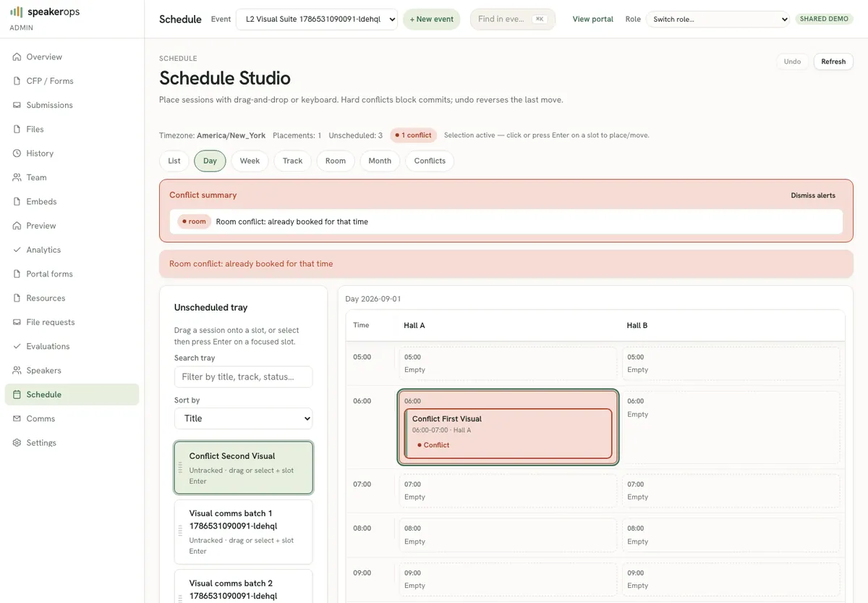Click the Hall B 08:00 empty slot
Screen dimensions: 868x603
point(731,535)
